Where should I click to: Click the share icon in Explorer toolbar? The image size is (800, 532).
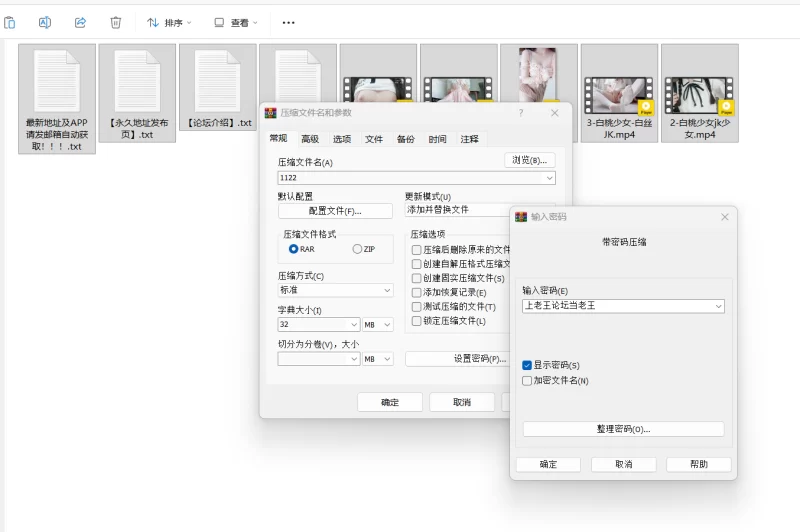pos(80,22)
